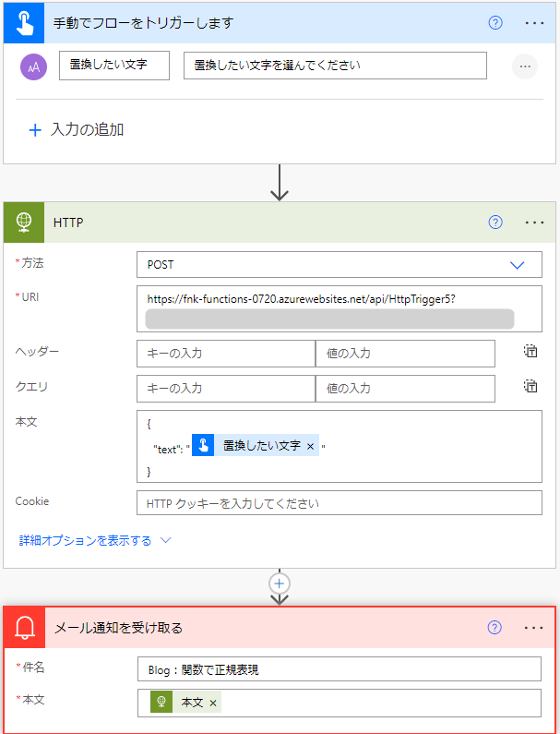
Task: Focus クエリ key input キーの入力
Action: point(226,389)
